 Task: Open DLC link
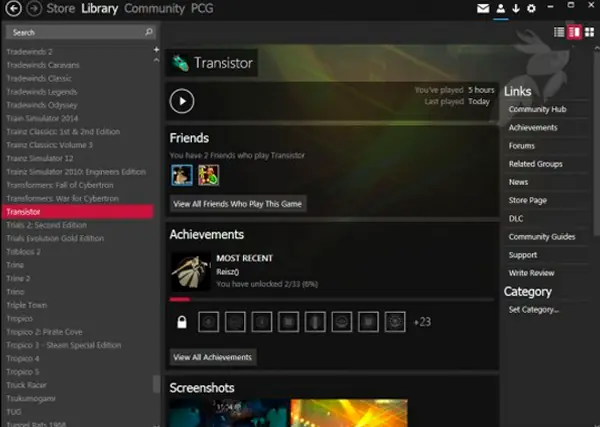[x=516, y=218]
